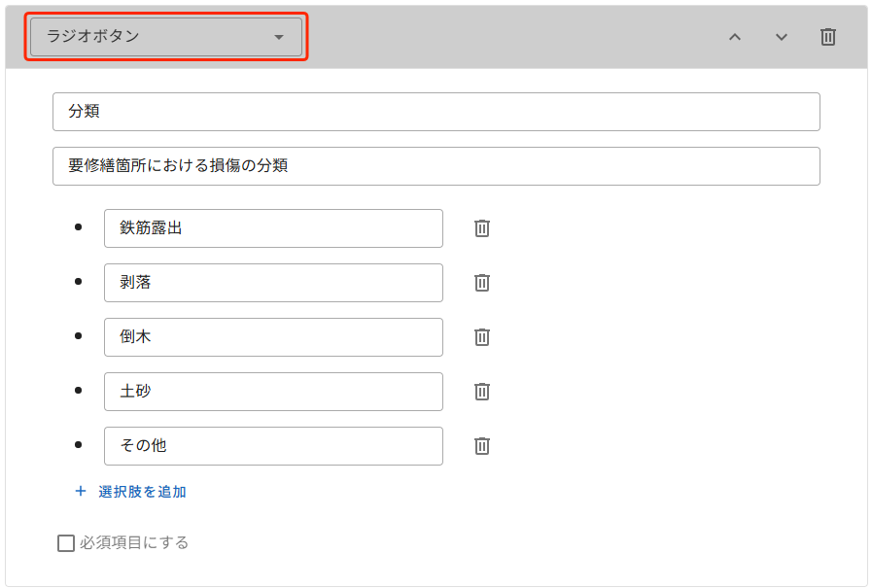Delete the 剥落 option

[x=482, y=283]
